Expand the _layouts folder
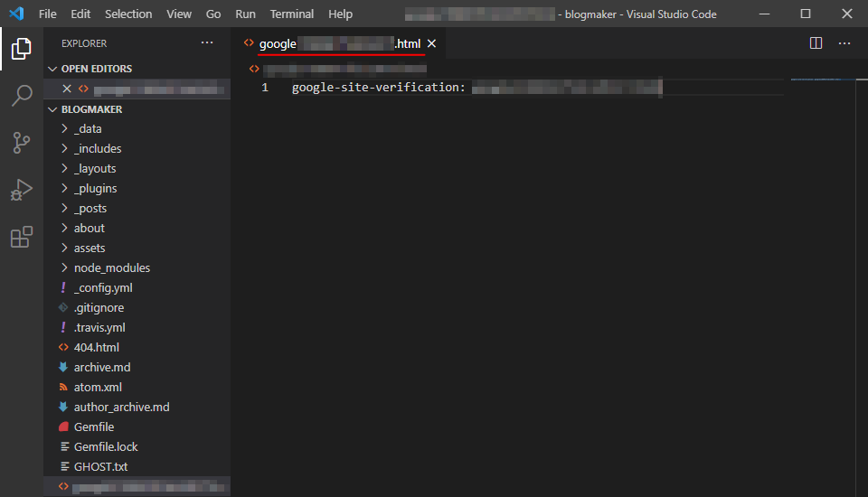868x497 pixels. click(x=64, y=168)
